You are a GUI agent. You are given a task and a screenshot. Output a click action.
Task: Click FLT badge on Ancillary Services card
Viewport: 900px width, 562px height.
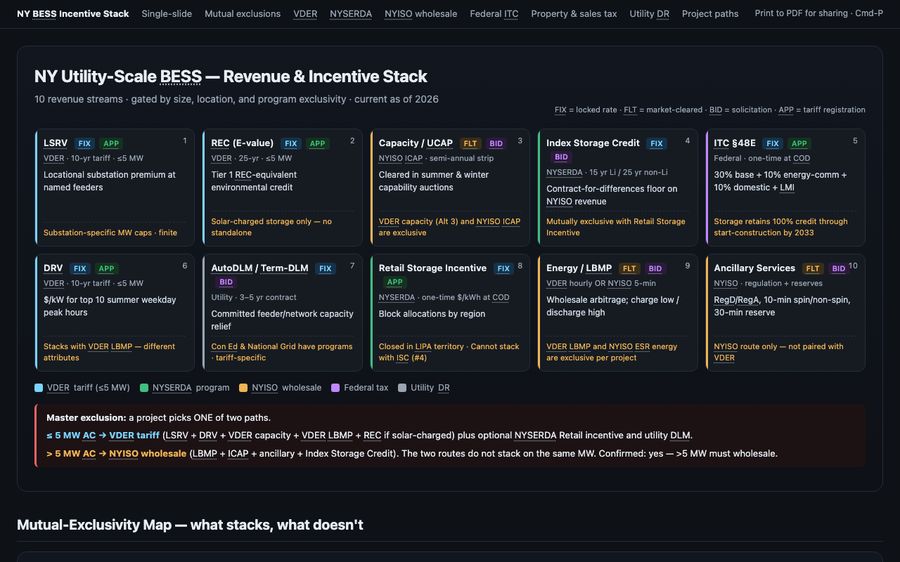(812, 269)
